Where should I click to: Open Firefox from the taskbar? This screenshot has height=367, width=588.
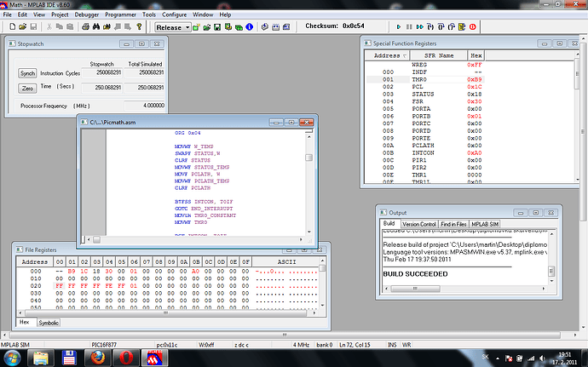click(97, 358)
